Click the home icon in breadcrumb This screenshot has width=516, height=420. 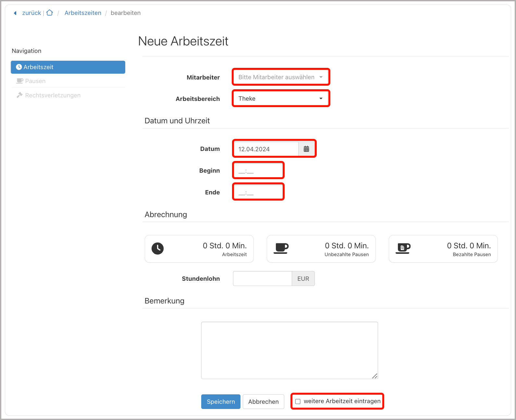coord(50,13)
